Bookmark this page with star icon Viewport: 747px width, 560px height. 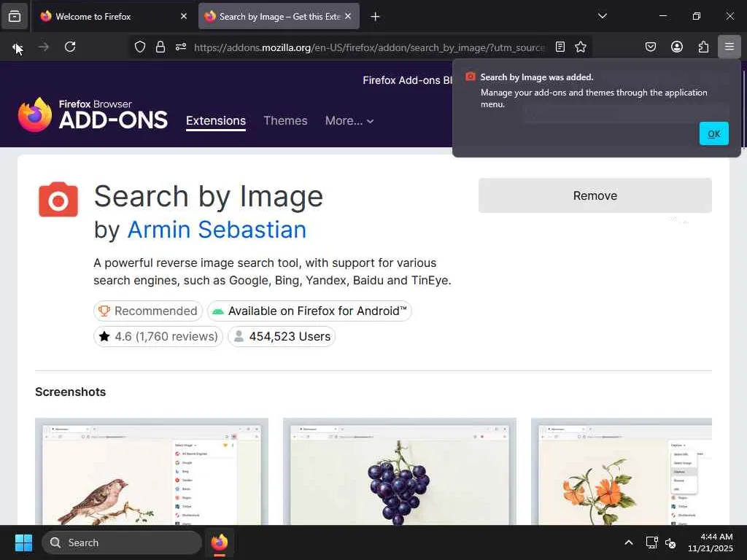point(580,47)
